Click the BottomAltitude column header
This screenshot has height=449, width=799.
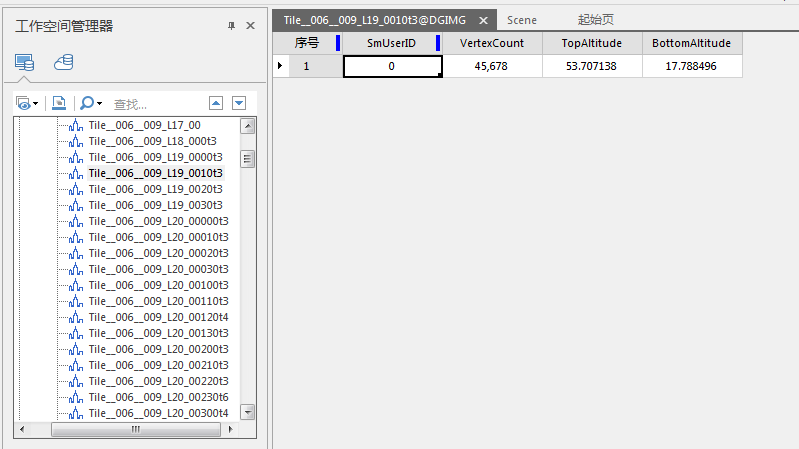pyautogui.click(x=691, y=43)
